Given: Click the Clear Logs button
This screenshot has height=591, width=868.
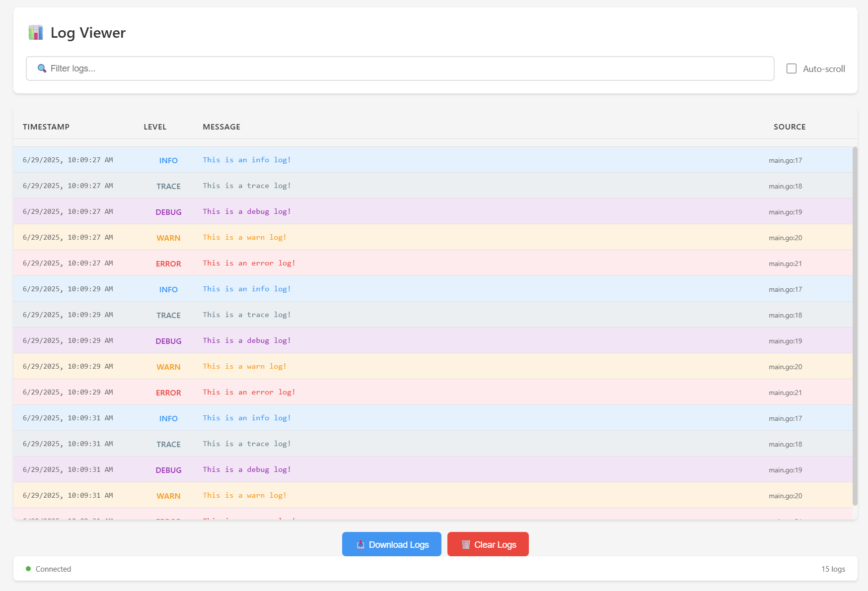Looking at the screenshot, I should coord(488,544).
